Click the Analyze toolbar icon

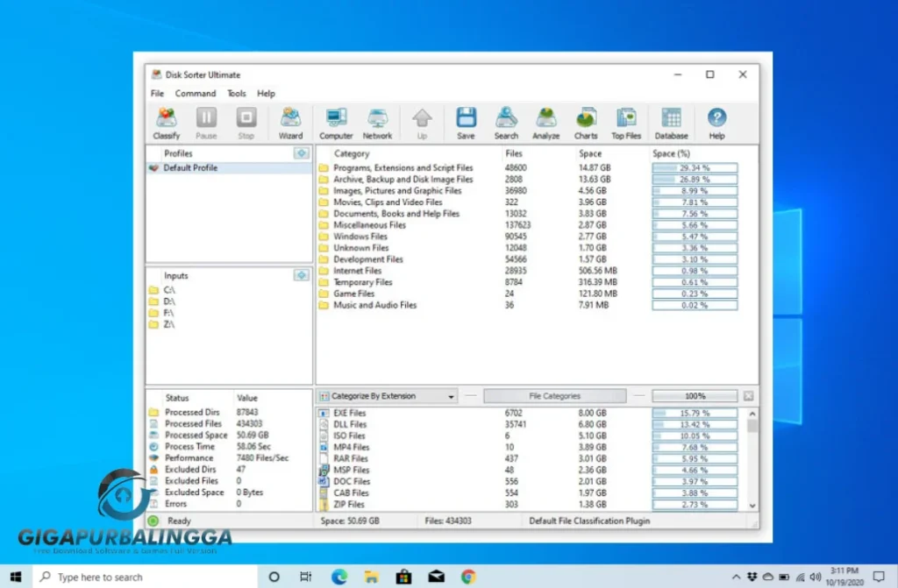pyautogui.click(x=545, y=123)
